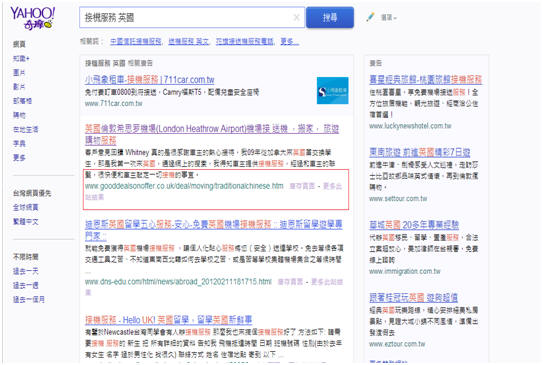Select the 台灣網頁優先 region filter
The height and width of the screenshot is (365, 543).
[x=32, y=193]
